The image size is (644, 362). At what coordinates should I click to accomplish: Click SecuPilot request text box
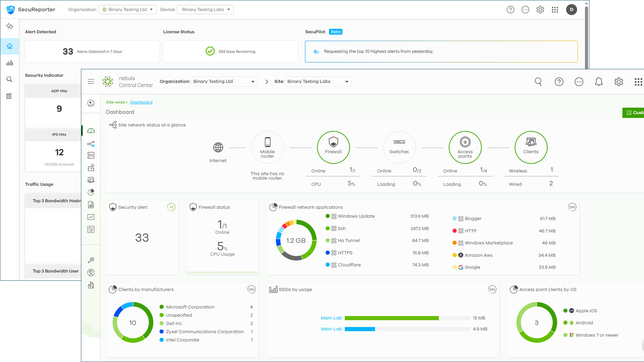point(441,51)
